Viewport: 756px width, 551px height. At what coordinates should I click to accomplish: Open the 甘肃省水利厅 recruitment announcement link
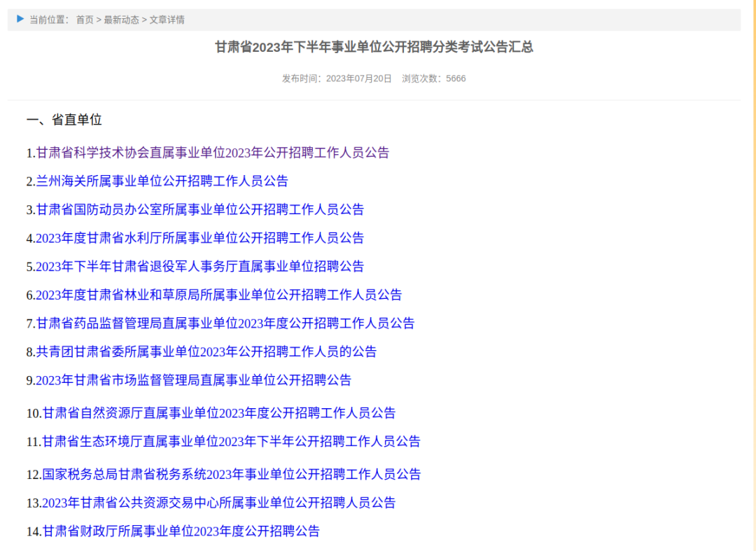tap(199, 238)
